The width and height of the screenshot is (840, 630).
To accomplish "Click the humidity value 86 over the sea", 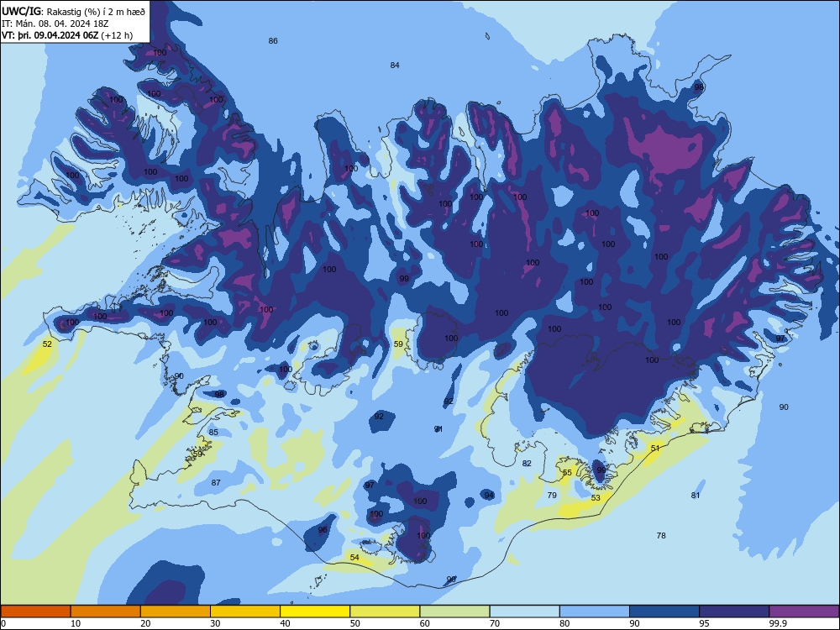I will click(x=273, y=40).
